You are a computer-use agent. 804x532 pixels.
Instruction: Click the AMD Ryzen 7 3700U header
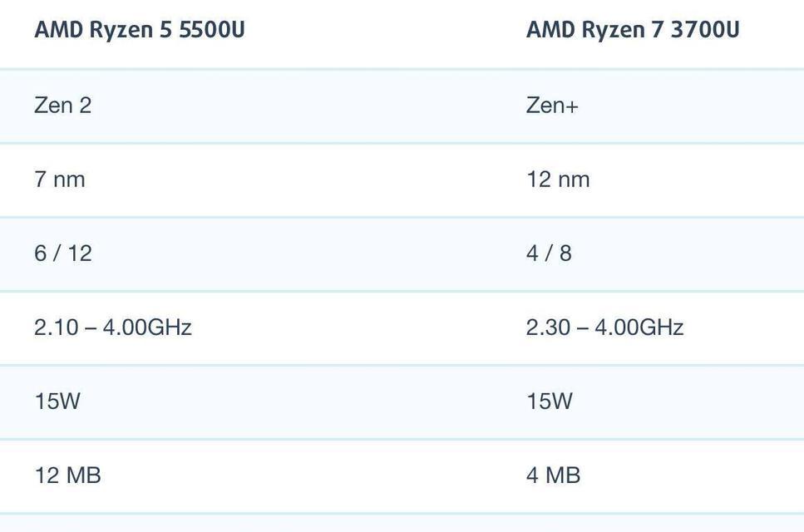tap(633, 29)
